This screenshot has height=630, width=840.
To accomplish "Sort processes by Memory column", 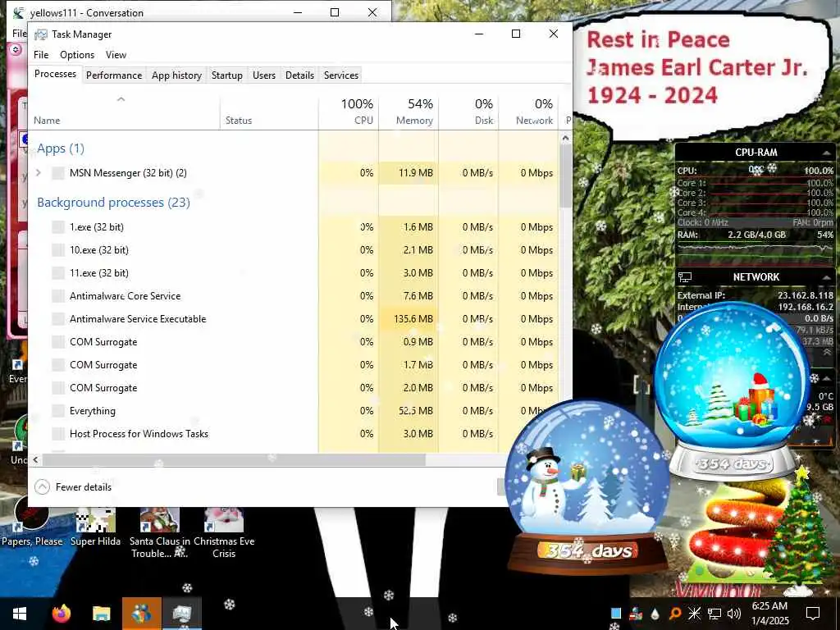I will [409, 112].
